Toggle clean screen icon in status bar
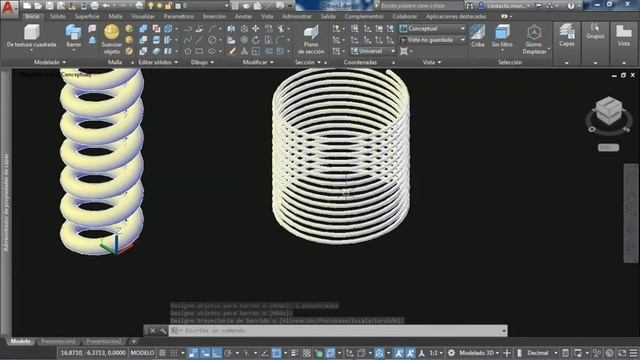The image size is (640, 360). 622,353
